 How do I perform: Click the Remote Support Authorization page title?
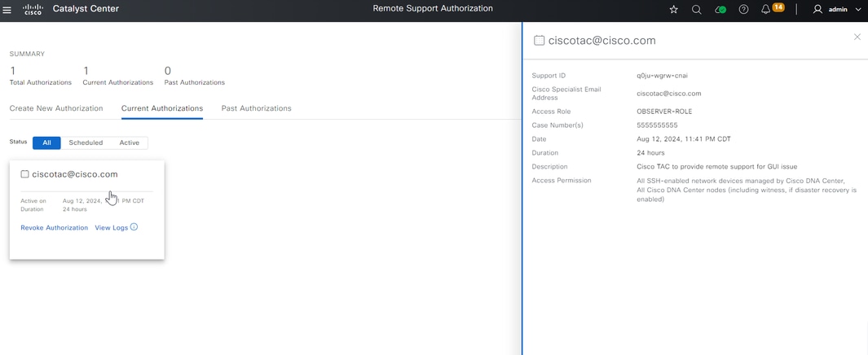433,8
